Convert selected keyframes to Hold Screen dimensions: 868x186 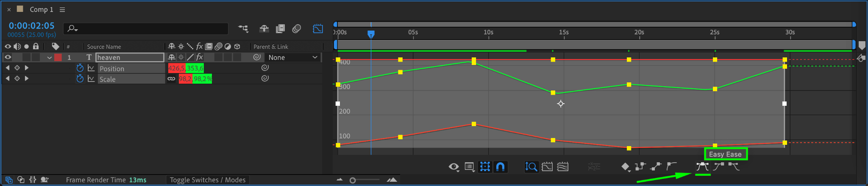tap(640, 167)
